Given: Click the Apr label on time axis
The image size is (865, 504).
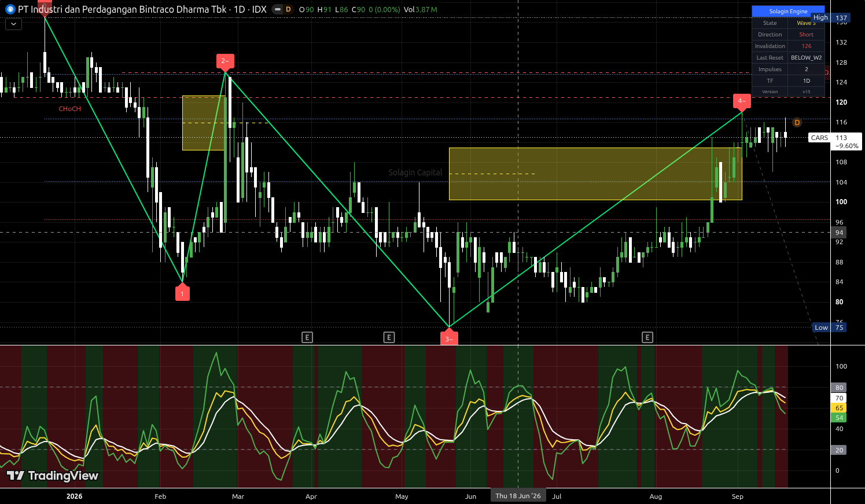Looking at the screenshot, I should [x=311, y=496].
